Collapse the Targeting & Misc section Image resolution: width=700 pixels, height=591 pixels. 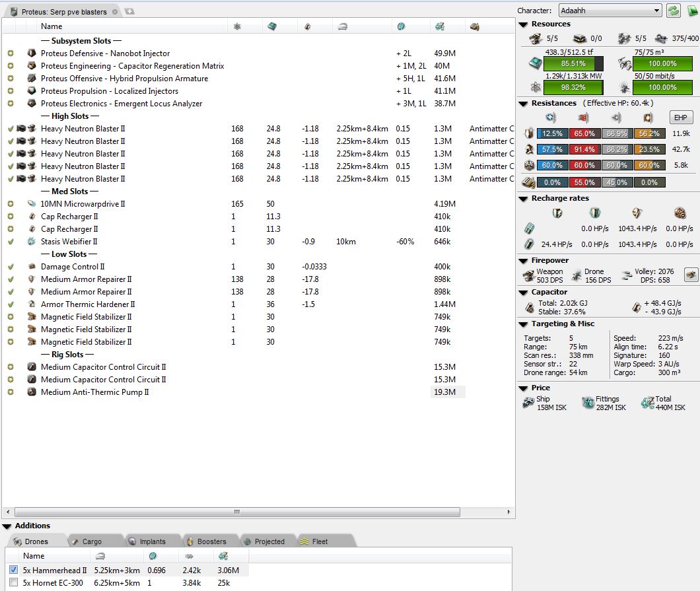click(x=523, y=324)
